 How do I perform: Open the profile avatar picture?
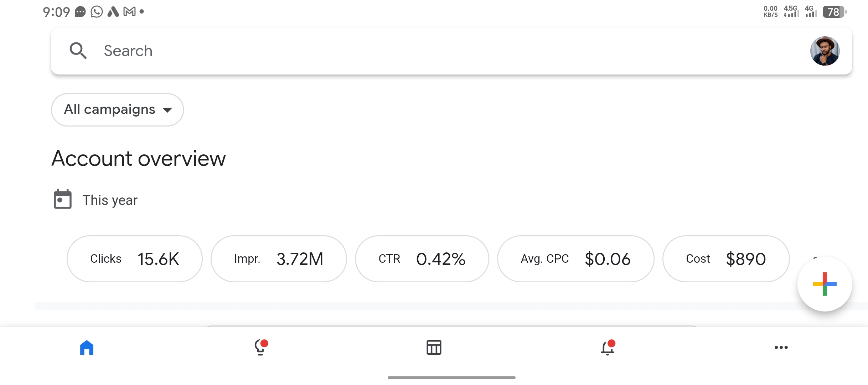tap(825, 51)
